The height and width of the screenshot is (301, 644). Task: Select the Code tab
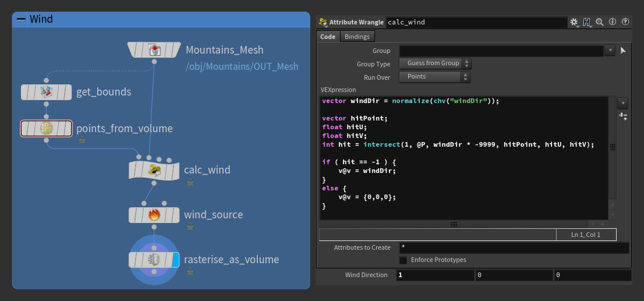[328, 37]
